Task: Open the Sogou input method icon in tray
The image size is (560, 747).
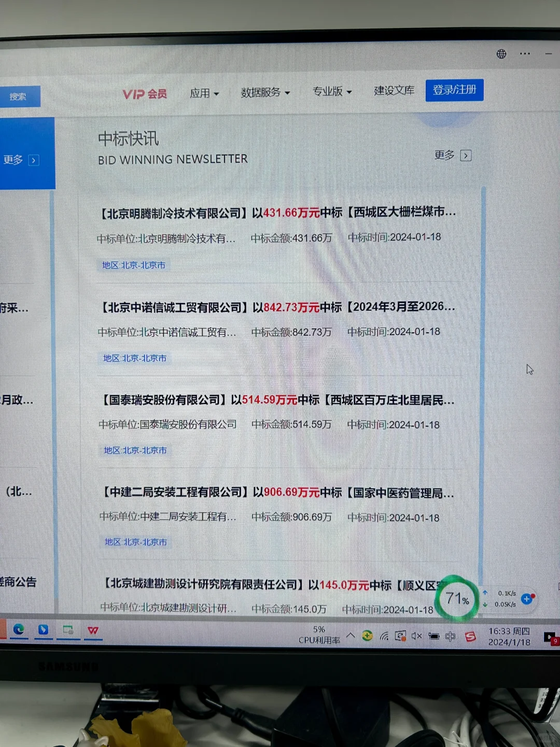Action: coord(470,634)
